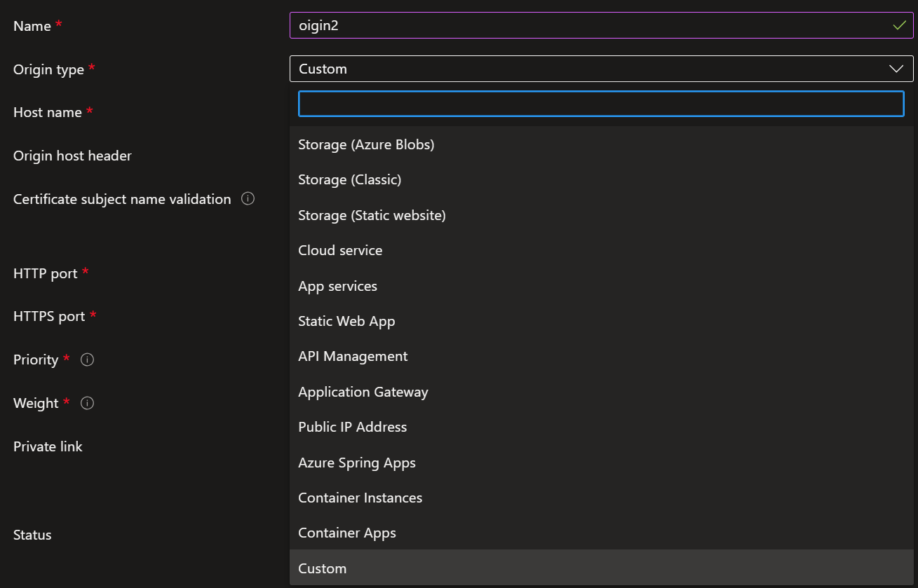Click the Name input field

point(589,26)
